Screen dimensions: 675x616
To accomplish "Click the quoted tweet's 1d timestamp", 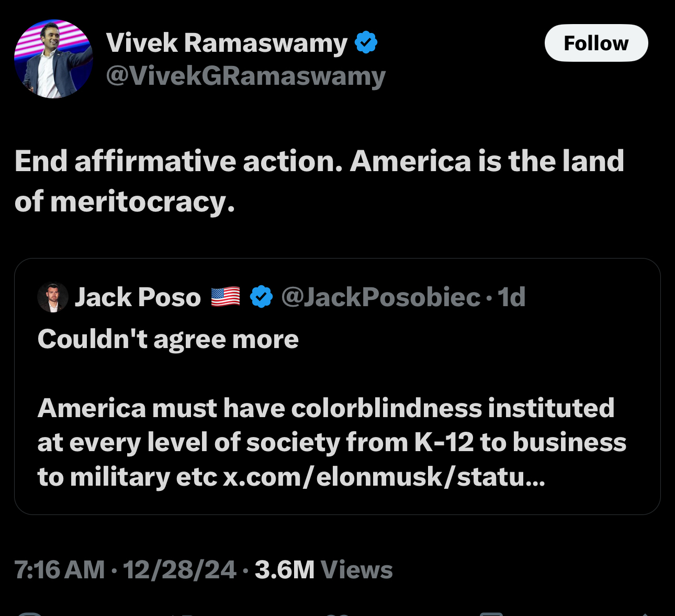I will 511,297.
